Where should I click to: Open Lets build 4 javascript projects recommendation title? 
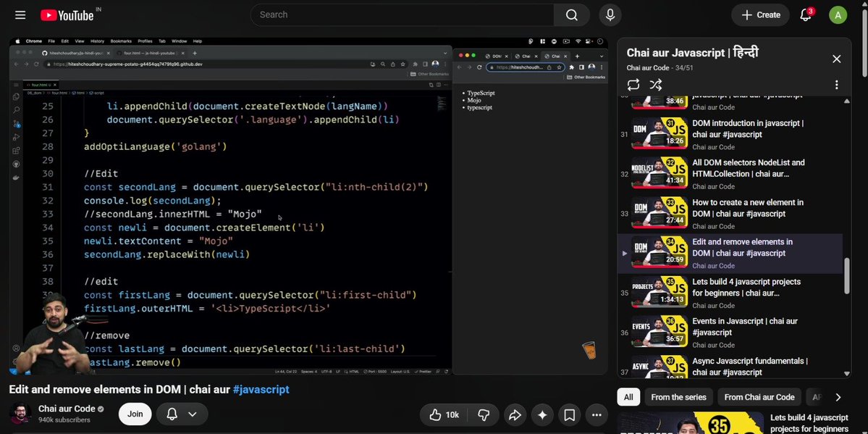(809, 423)
